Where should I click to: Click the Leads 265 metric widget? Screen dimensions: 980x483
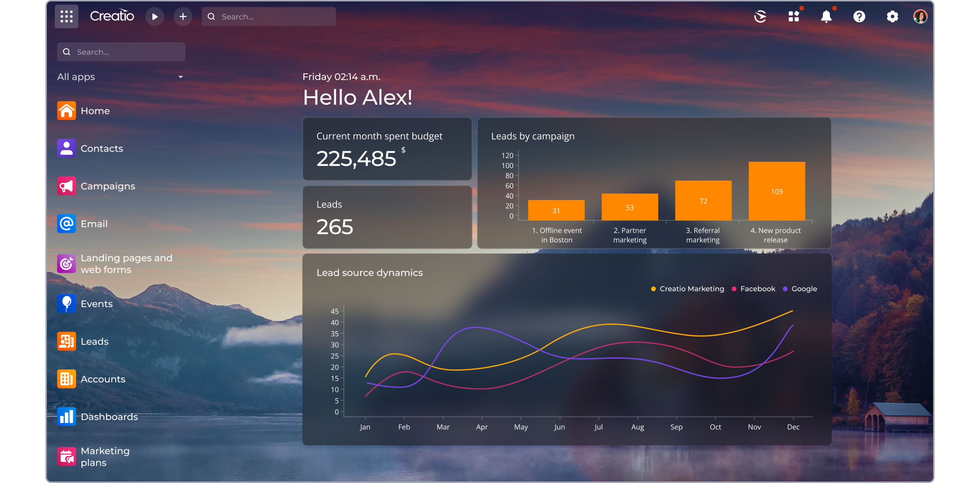coord(387,217)
